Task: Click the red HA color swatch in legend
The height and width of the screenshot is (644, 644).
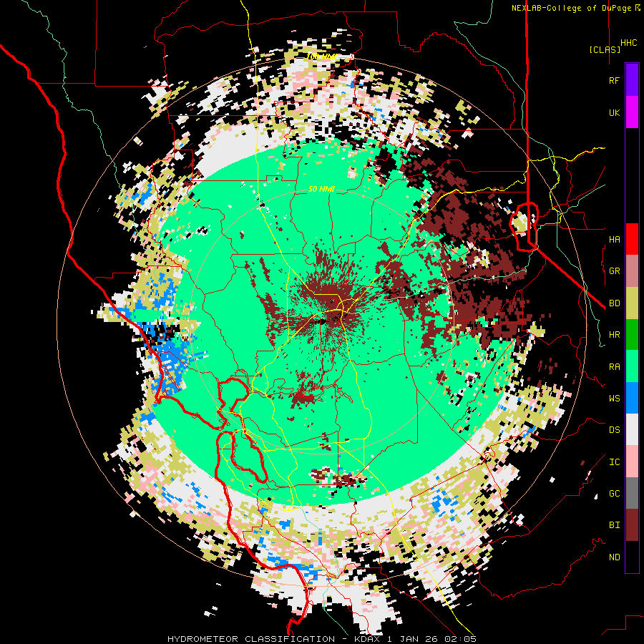Action: (x=632, y=239)
